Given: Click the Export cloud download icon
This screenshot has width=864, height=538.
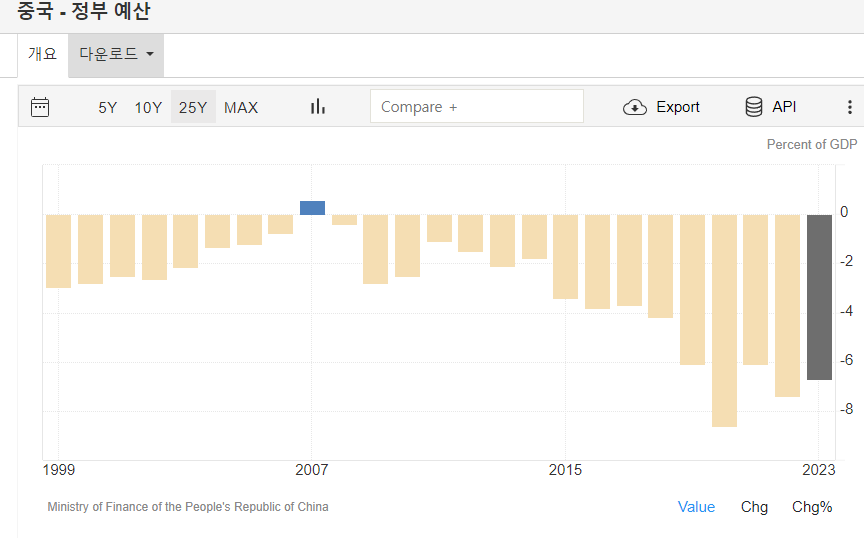Looking at the screenshot, I should coord(635,107).
